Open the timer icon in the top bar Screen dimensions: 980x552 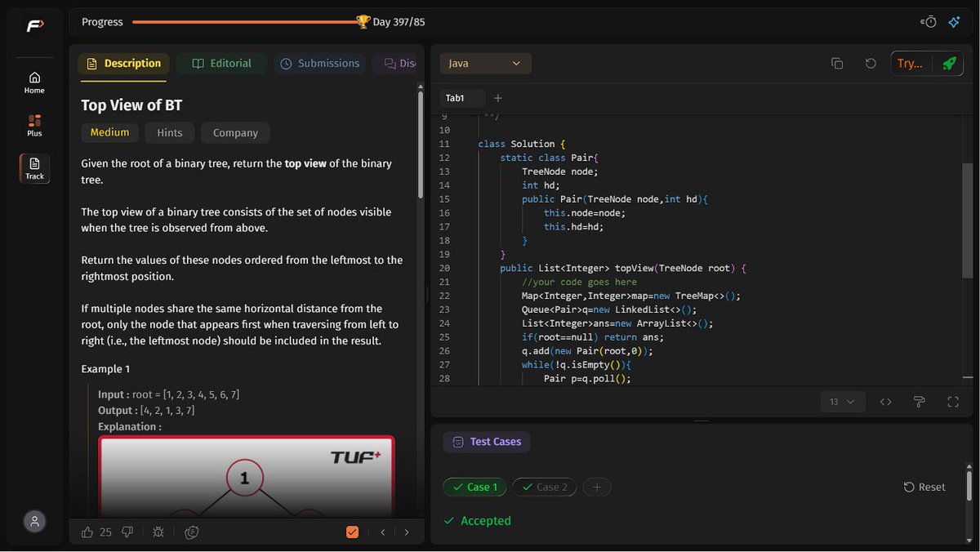[929, 22]
